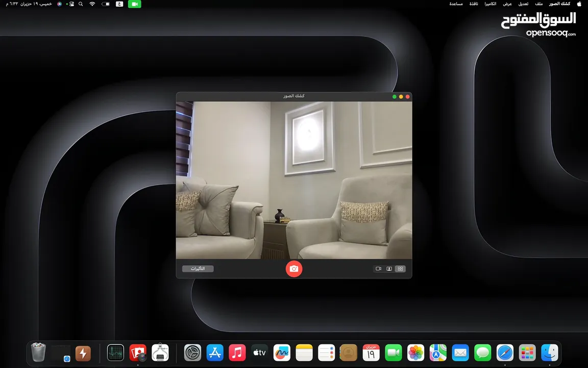The height and width of the screenshot is (368, 588).
Task: Open the ملف (File) menu
Action: (x=539, y=4)
